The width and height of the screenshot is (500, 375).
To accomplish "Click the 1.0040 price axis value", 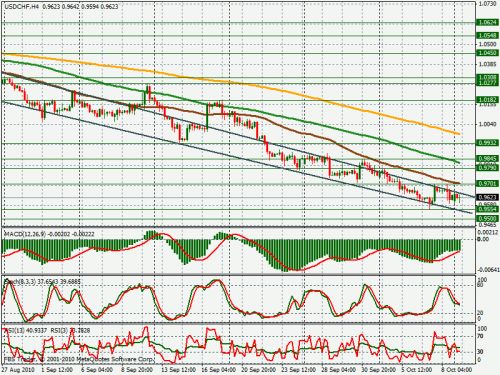I will point(488,124).
